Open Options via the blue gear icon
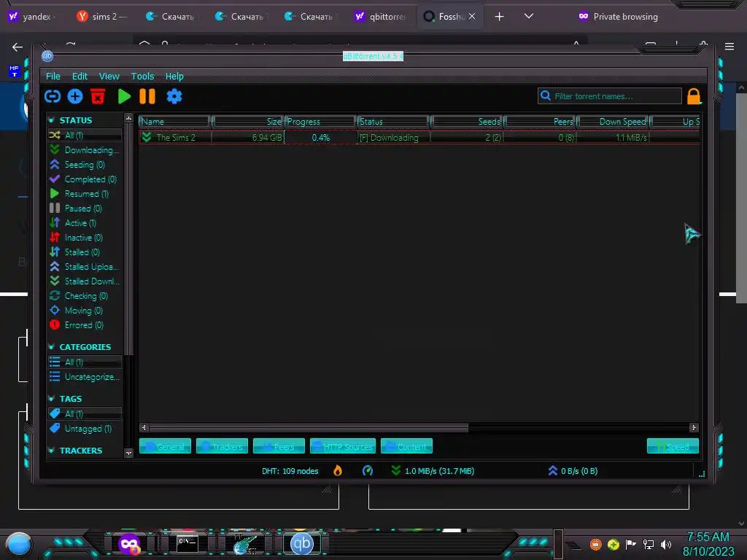Image resolution: width=747 pixels, height=560 pixels. pyautogui.click(x=174, y=96)
